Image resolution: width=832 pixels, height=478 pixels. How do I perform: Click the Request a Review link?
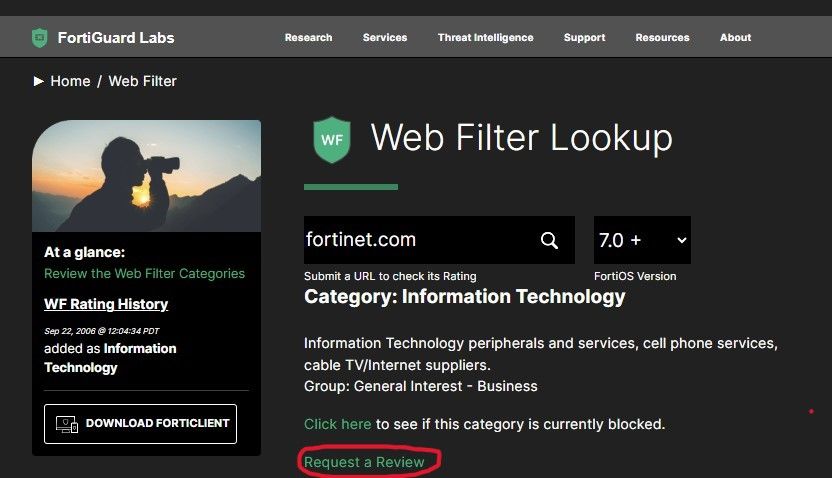[x=364, y=462]
